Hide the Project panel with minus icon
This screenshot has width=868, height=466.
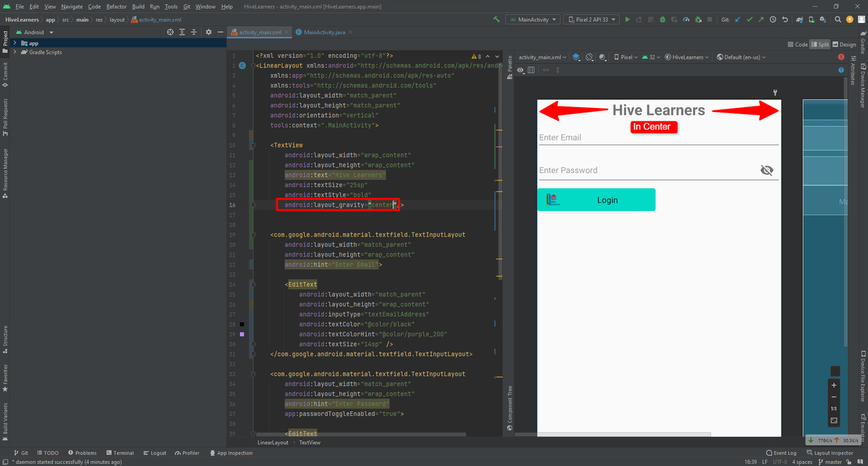(x=220, y=32)
